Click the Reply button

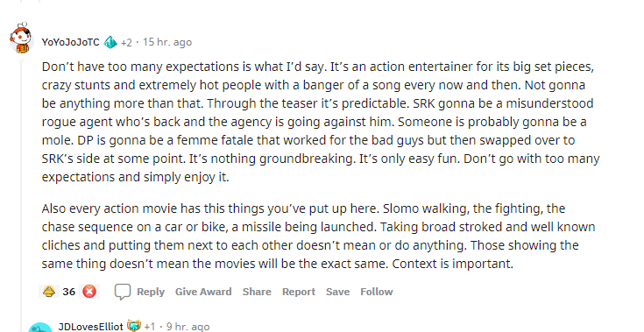tap(151, 292)
